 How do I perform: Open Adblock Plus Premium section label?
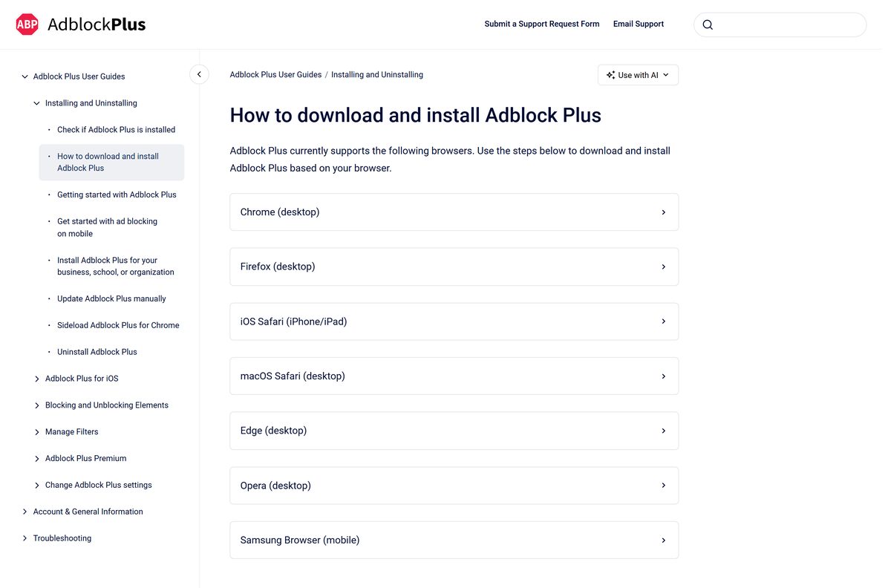tap(85, 459)
